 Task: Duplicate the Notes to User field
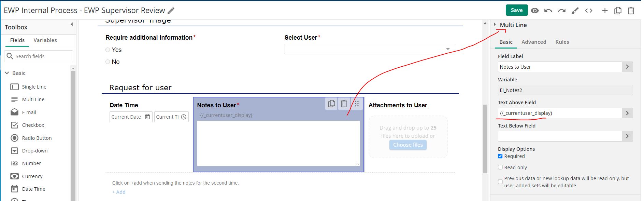click(331, 104)
